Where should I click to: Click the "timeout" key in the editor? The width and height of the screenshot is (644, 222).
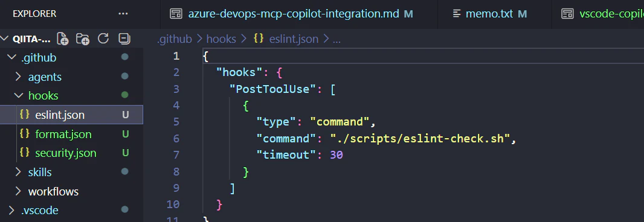coord(286,154)
